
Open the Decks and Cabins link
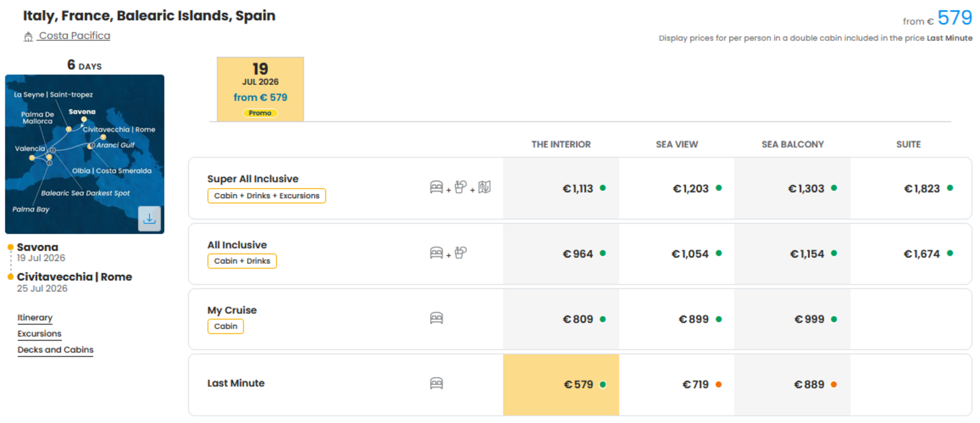pos(55,350)
